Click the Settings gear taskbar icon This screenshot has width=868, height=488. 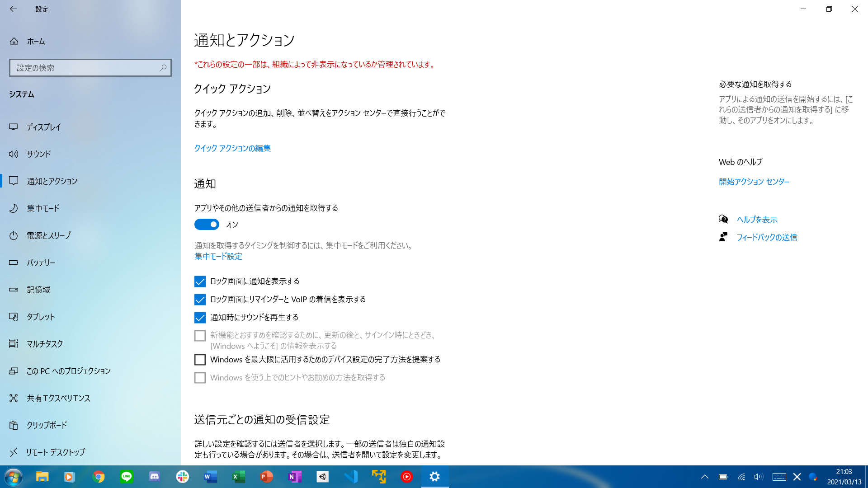tap(435, 477)
